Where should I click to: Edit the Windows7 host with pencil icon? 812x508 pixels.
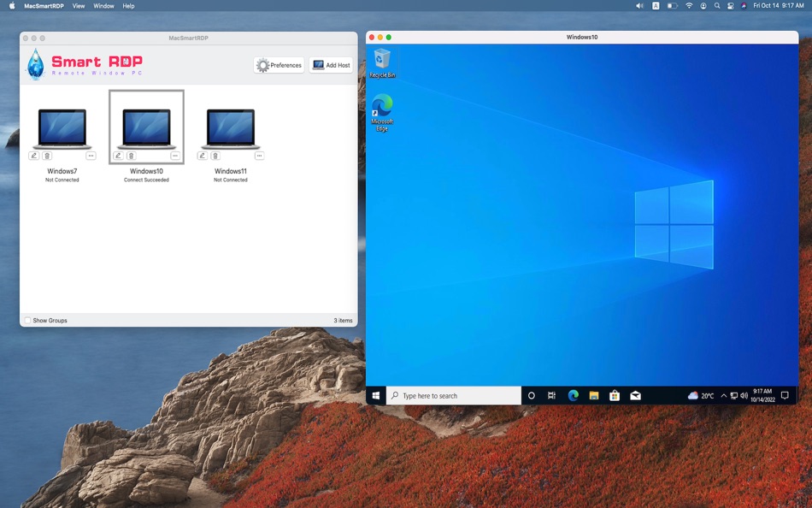34,156
